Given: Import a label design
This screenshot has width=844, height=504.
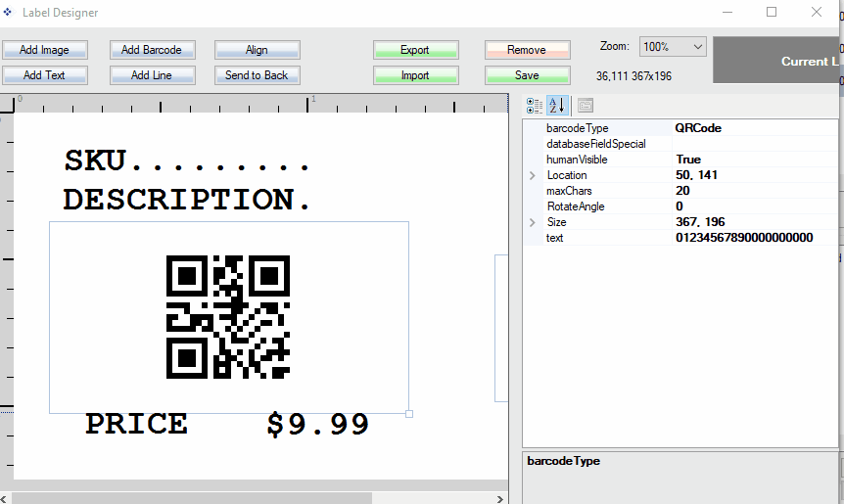Looking at the screenshot, I should 415,75.
